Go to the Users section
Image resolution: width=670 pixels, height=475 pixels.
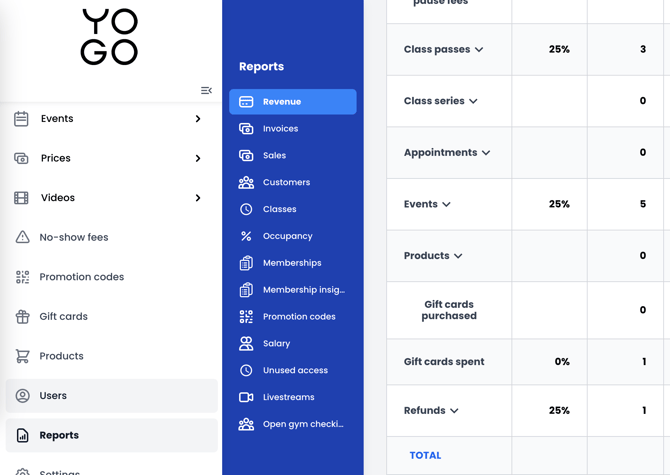point(53,396)
